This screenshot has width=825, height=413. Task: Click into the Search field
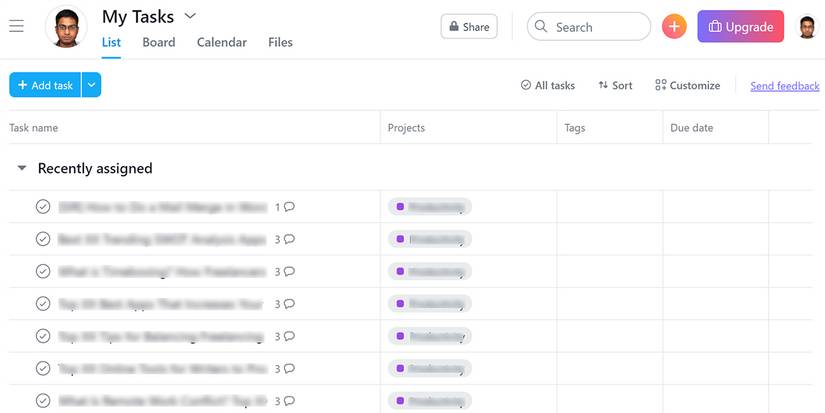pos(589,27)
